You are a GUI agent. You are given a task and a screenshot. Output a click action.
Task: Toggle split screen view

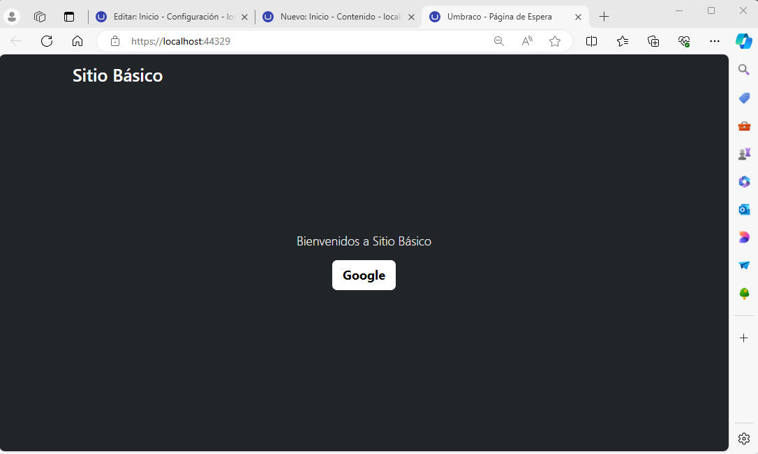591,41
